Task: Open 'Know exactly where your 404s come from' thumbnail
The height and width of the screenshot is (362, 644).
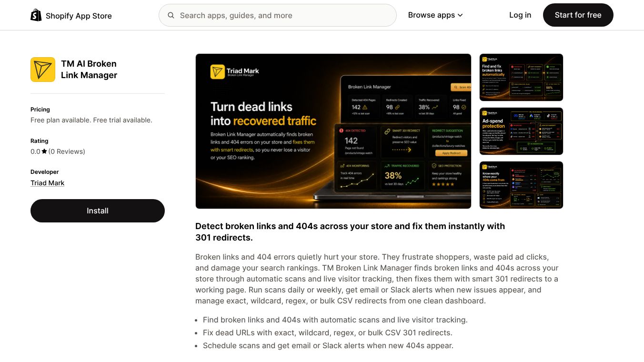Action: point(521,185)
